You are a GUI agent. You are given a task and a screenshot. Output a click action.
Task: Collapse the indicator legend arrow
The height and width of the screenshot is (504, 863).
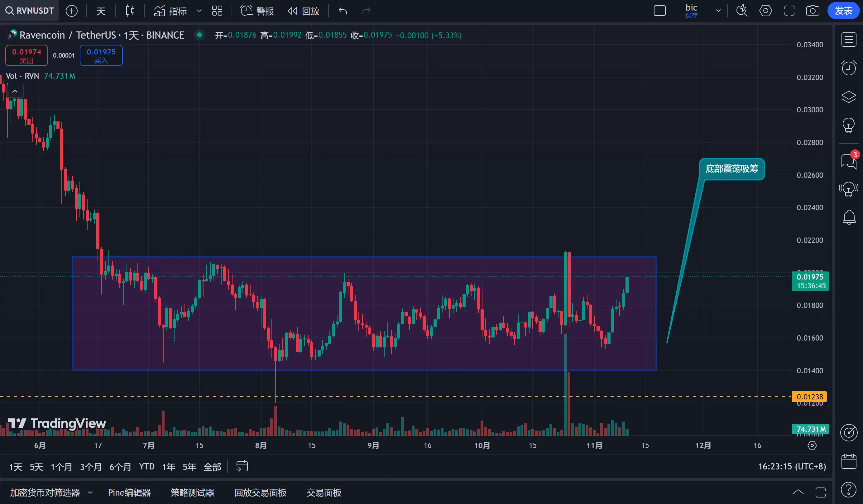[x=15, y=91]
